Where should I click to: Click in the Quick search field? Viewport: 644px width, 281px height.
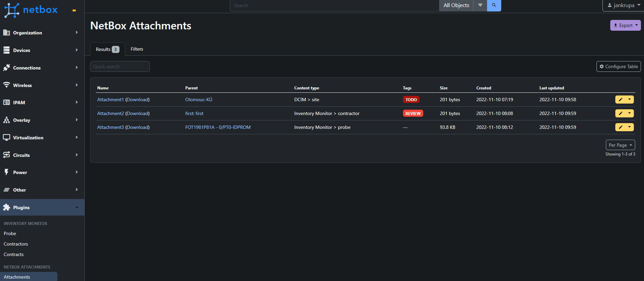click(120, 66)
